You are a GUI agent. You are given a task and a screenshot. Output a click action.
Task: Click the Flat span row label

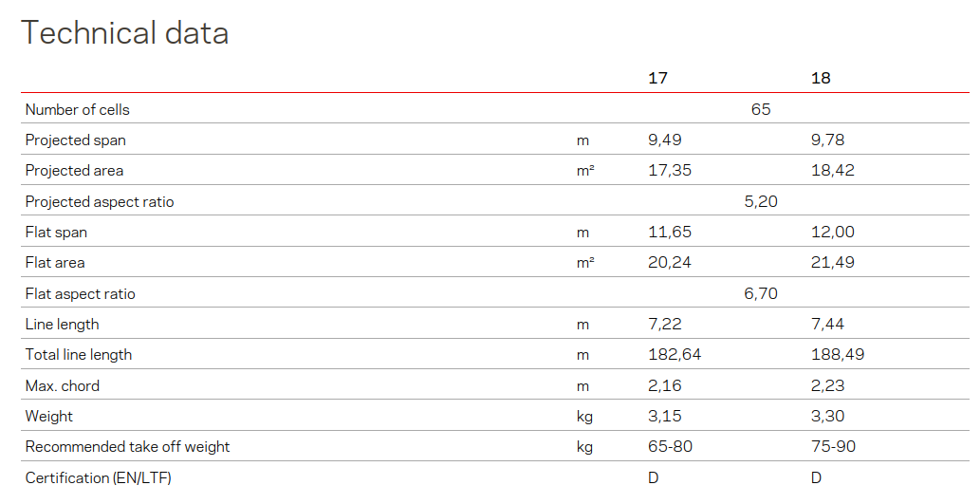[x=56, y=233]
